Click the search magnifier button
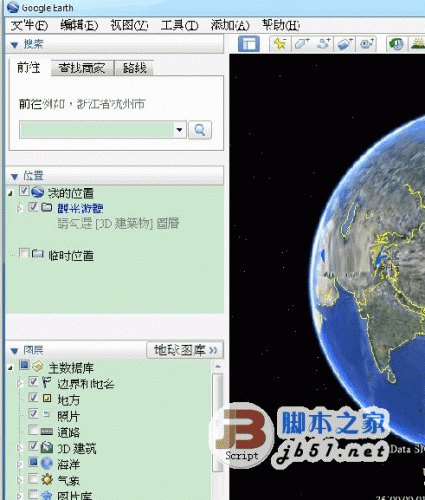425x500 pixels. [x=200, y=130]
